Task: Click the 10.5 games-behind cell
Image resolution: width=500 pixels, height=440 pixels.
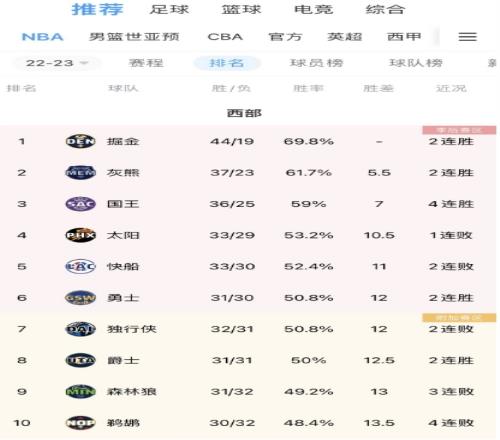Action: 379,235
